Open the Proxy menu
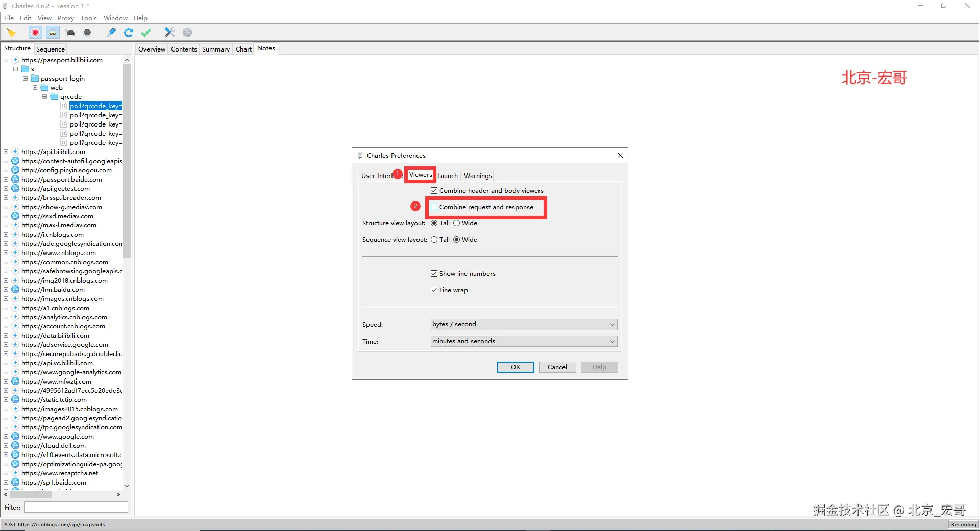 [66, 18]
